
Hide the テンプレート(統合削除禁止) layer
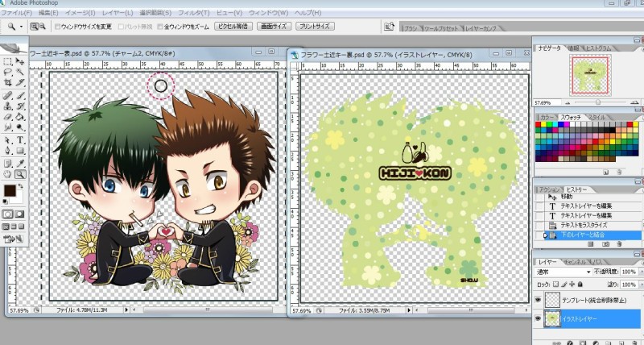point(538,300)
